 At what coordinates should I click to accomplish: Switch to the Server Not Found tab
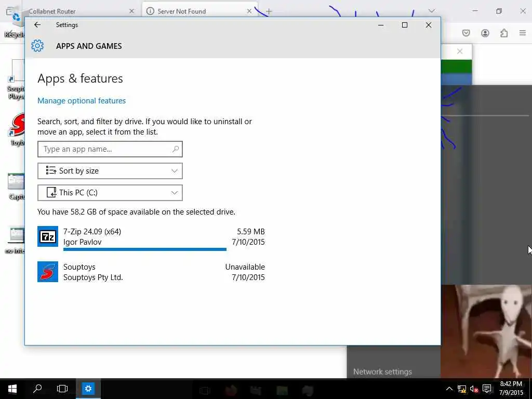pos(199,11)
